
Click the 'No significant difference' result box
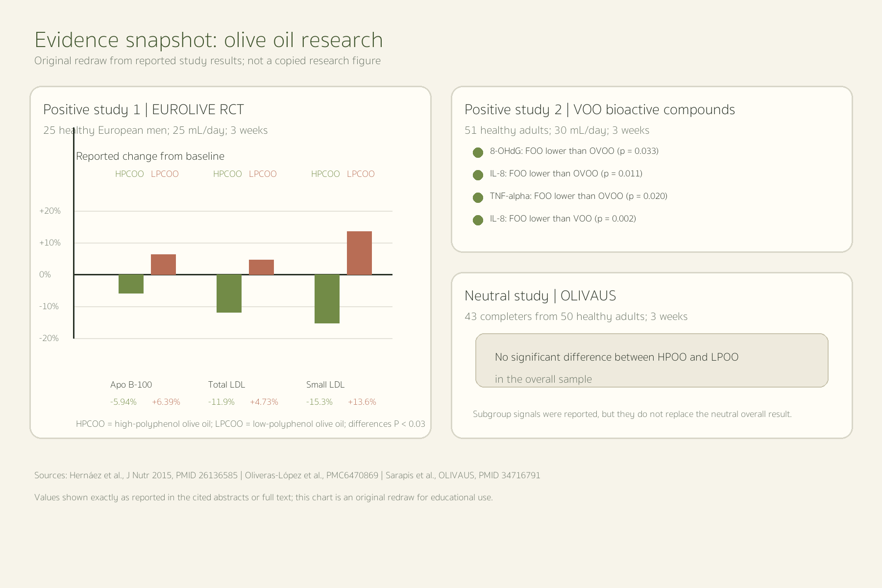click(652, 361)
